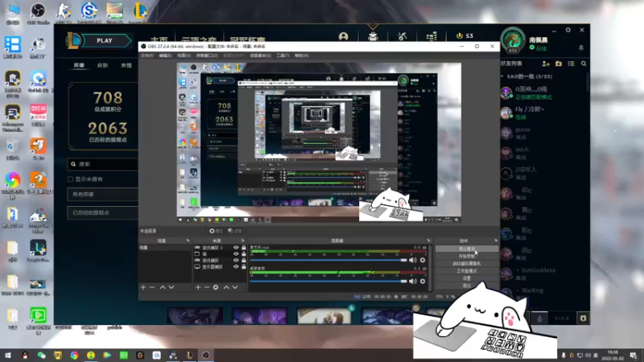Mute the 桌面音频 speaker icon in OBS mixer
Image resolution: width=644 pixels, height=362 pixels.
click(x=413, y=281)
